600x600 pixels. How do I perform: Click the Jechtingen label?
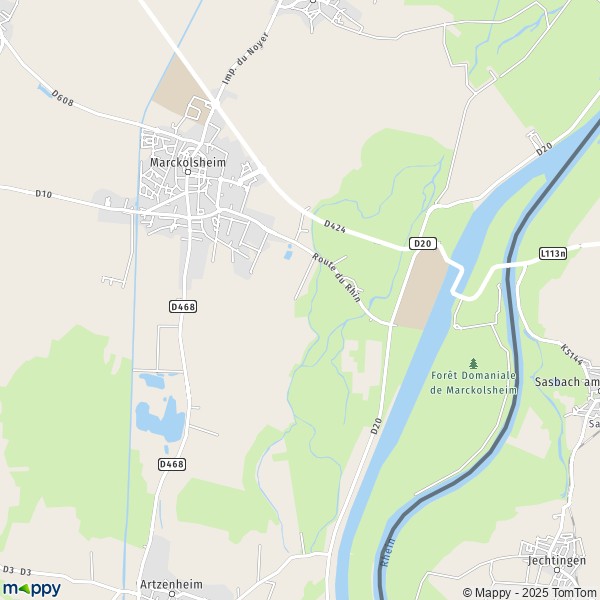click(x=557, y=561)
